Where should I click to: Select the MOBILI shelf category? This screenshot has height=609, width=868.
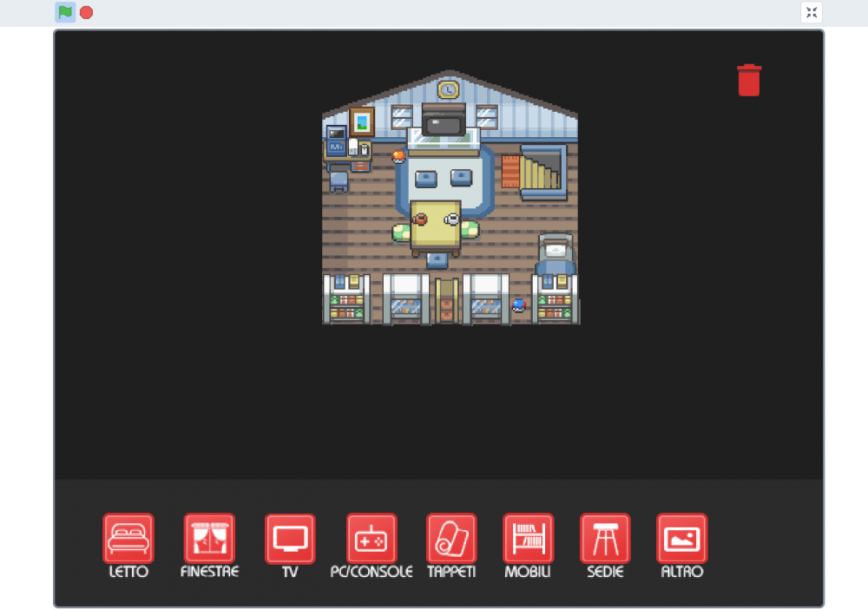tap(528, 539)
